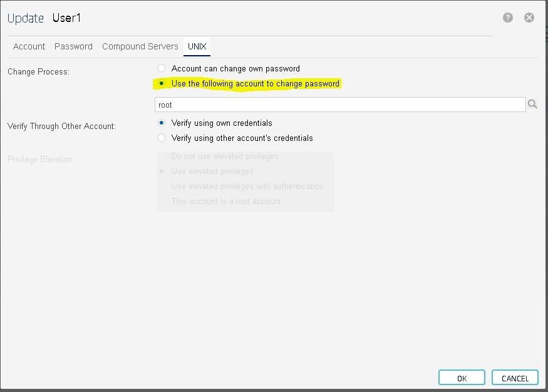Click the 'Update User1' dialog title

(44, 18)
